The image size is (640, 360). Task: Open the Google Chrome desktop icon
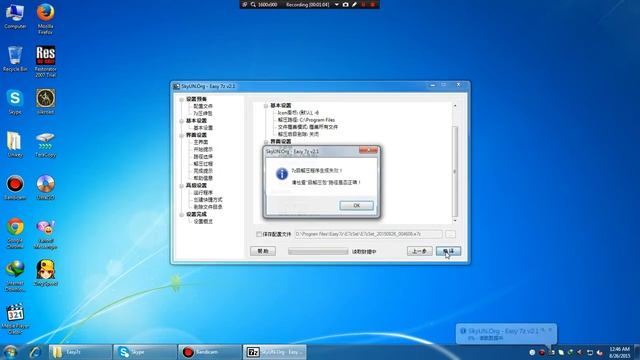[15, 233]
